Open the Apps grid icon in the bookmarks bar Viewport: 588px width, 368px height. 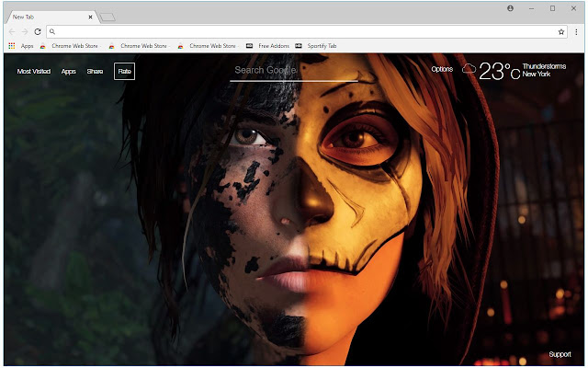point(12,46)
